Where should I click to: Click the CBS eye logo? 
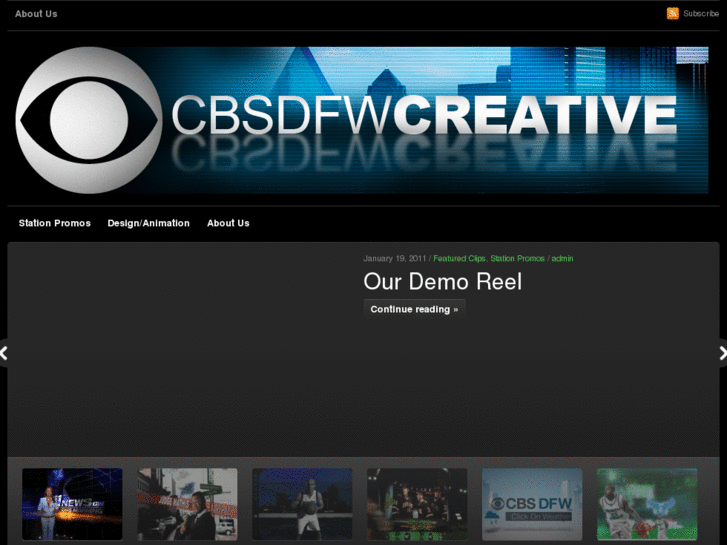click(x=89, y=120)
